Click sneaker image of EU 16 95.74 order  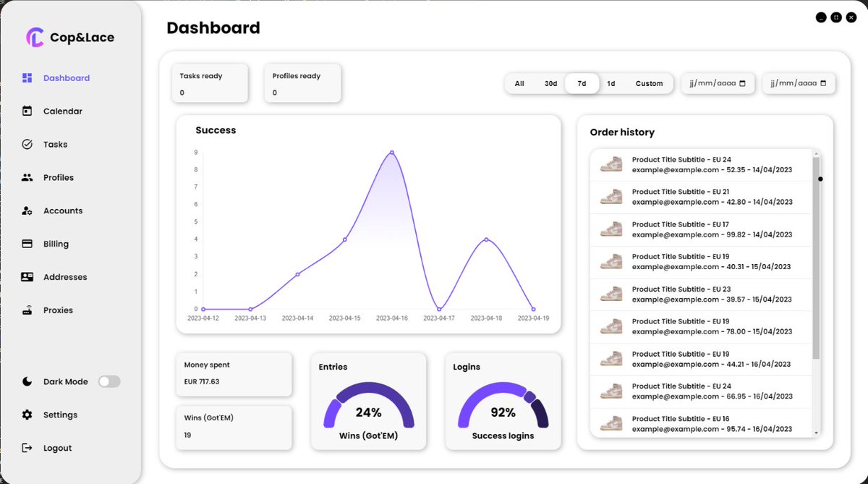611,423
